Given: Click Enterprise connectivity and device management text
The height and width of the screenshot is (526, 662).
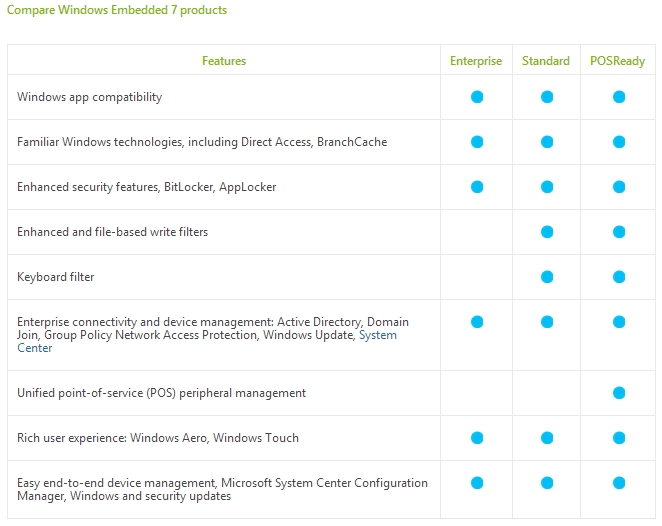Looking at the screenshot, I should 213,335.
